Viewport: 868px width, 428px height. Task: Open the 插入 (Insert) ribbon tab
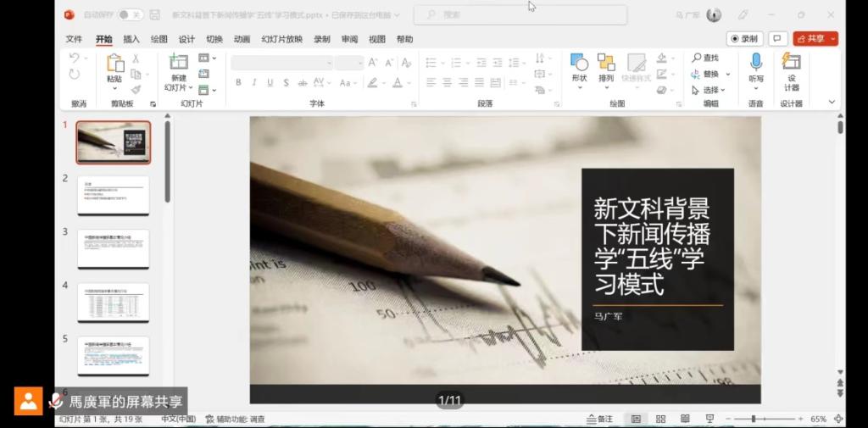coord(131,39)
